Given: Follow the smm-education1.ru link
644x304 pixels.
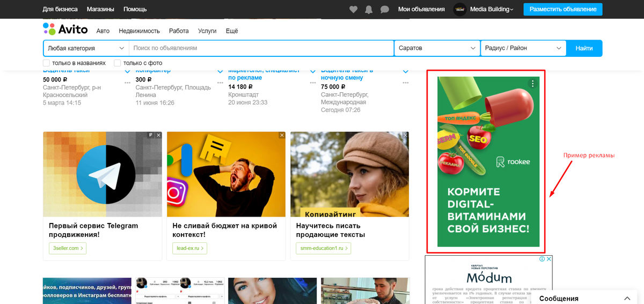Looking at the screenshot, I should point(323,248).
